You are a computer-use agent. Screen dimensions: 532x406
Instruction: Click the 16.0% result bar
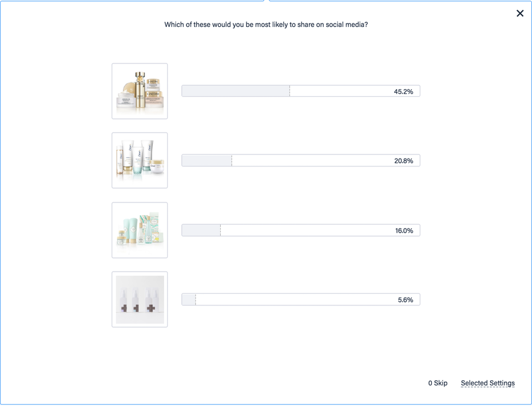[x=301, y=230]
